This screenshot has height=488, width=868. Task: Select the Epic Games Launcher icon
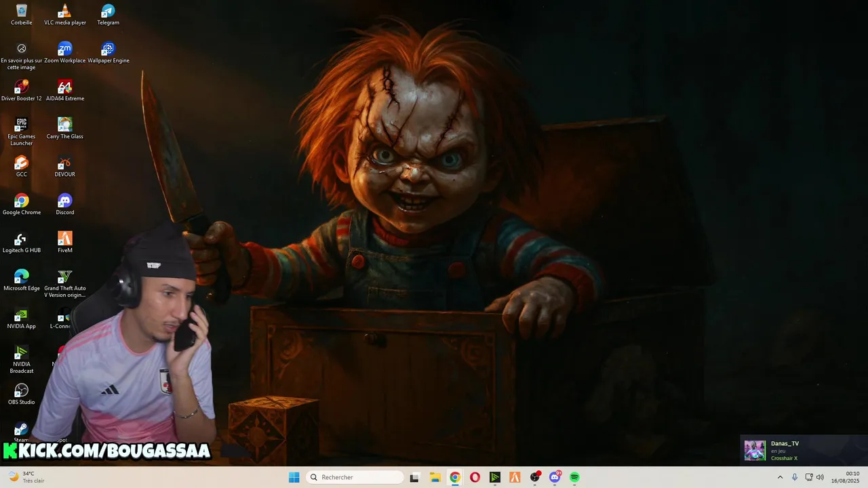pyautogui.click(x=22, y=132)
